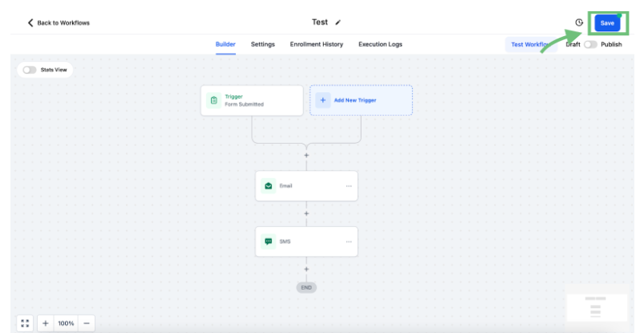Zoom in using the plus button
Viewport: 644px width, 333px height.
click(x=46, y=323)
